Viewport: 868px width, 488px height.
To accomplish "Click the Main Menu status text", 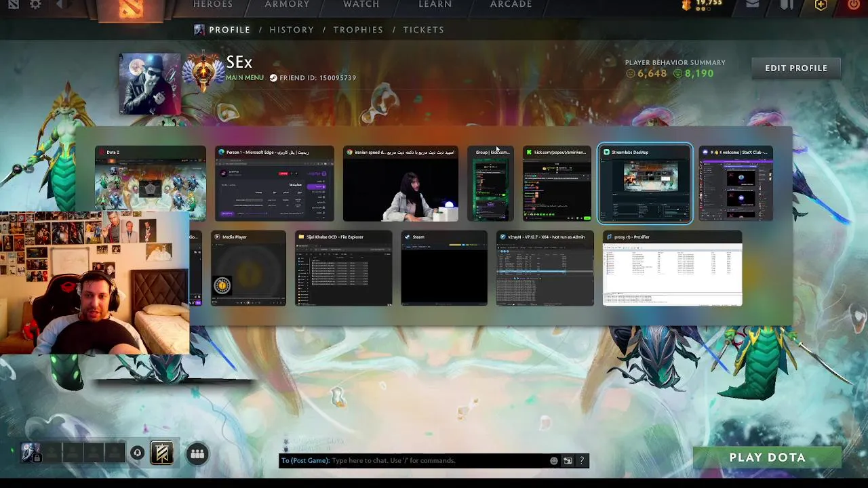I will point(245,78).
